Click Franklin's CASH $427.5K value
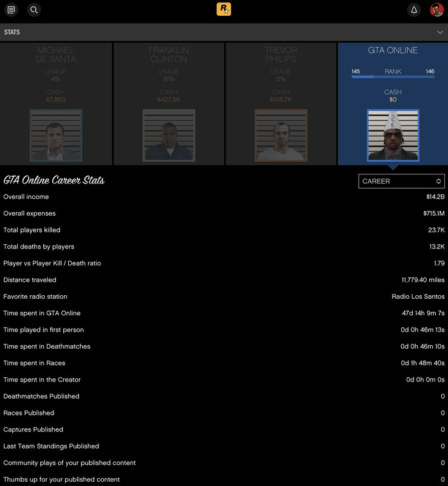Screen dimensions: 448x486 point(168,100)
